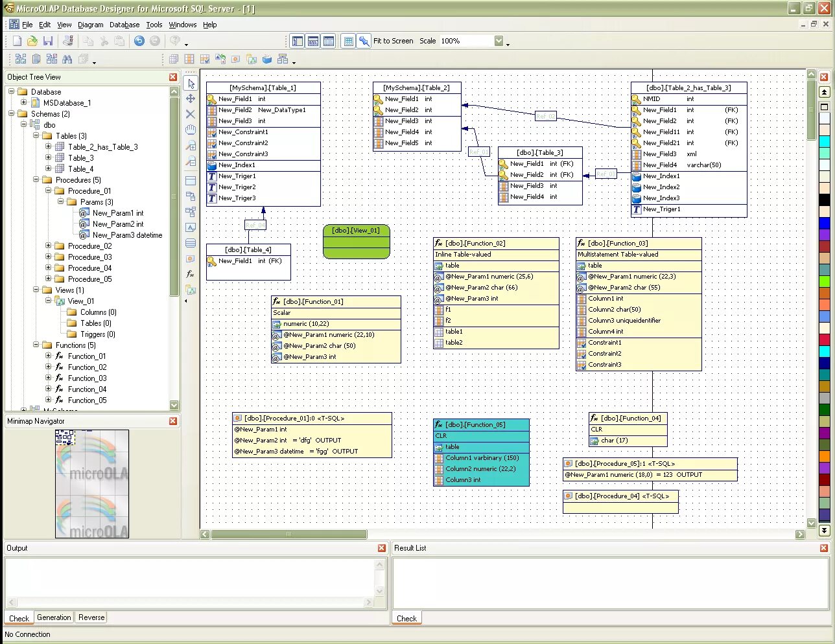Click the Minimap Navigator thumbnail

pyautogui.click(x=92, y=484)
